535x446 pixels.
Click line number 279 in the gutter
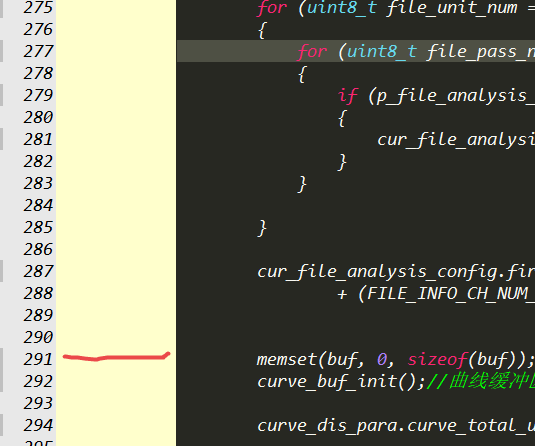point(38,96)
